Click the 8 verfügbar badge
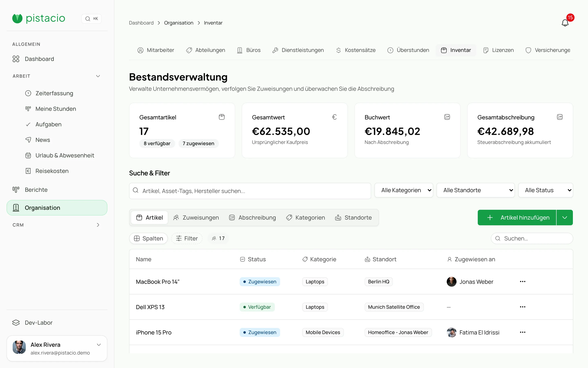Image resolution: width=588 pixels, height=368 pixels. coord(157,144)
